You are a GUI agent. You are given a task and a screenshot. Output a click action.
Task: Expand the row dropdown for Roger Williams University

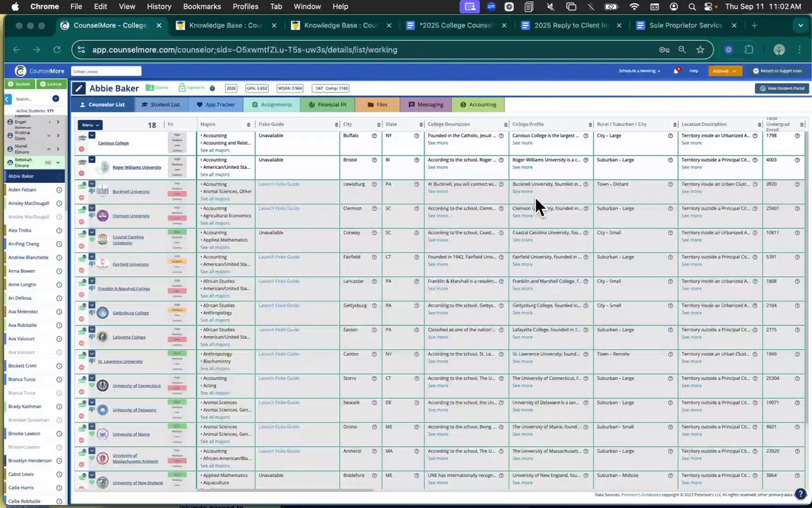[x=92, y=159]
